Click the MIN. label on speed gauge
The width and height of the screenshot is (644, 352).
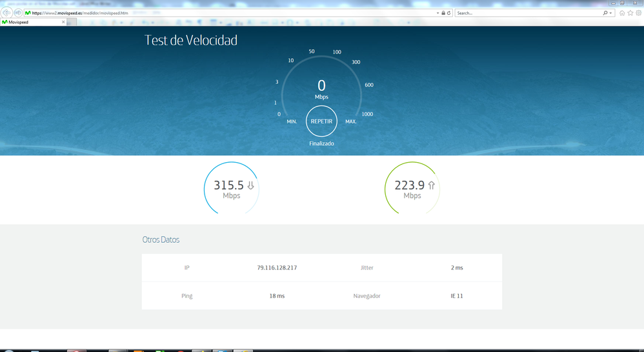pos(292,121)
